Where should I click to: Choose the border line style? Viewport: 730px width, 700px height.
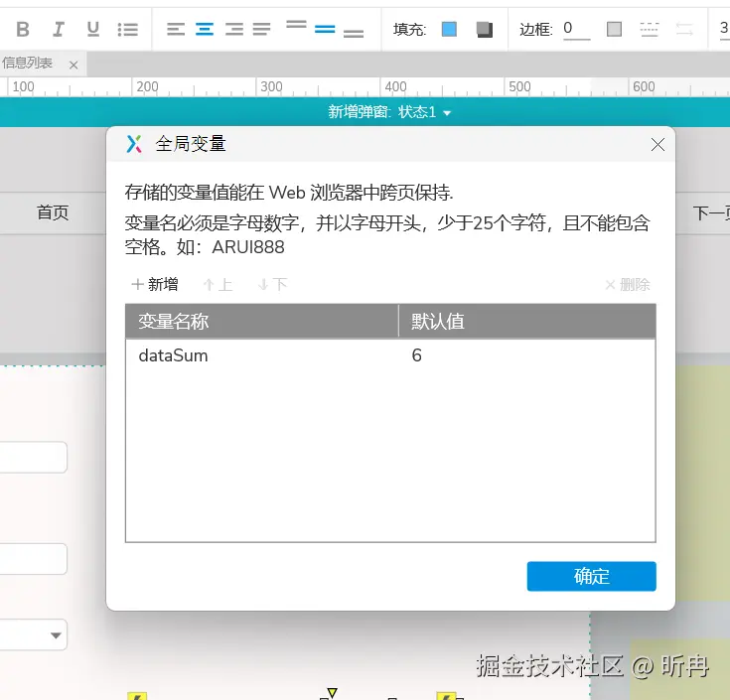pyautogui.click(x=650, y=30)
